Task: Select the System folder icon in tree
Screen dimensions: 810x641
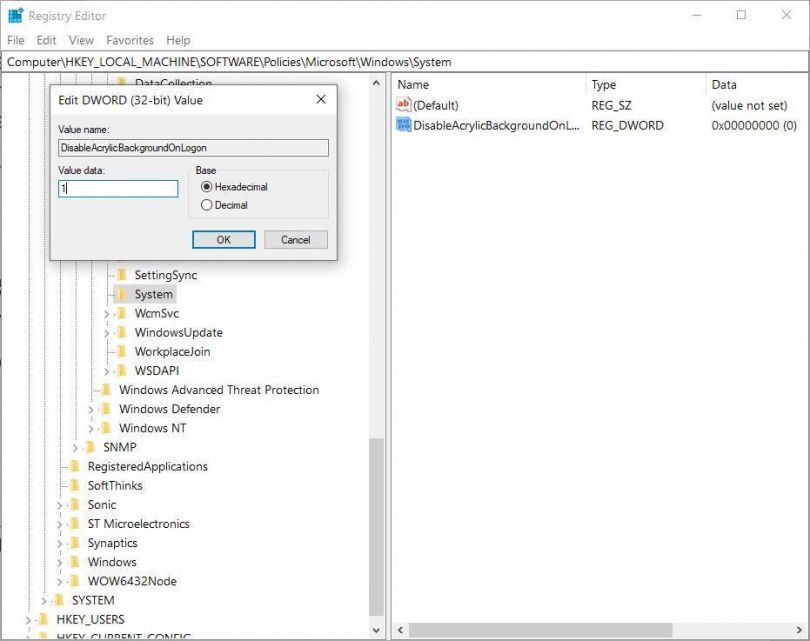Action: click(x=122, y=294)
